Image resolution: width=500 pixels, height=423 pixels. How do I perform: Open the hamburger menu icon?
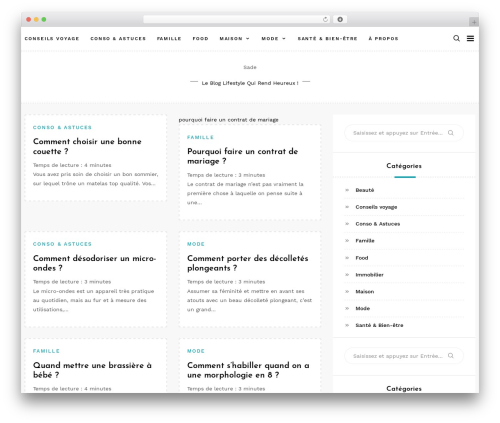(x=470, y=38)
